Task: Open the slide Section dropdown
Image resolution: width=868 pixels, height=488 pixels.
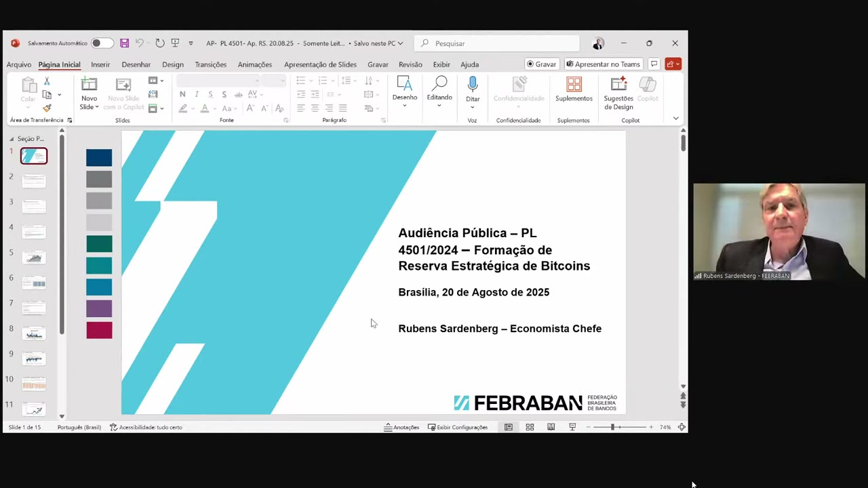Action: [156, 108]
